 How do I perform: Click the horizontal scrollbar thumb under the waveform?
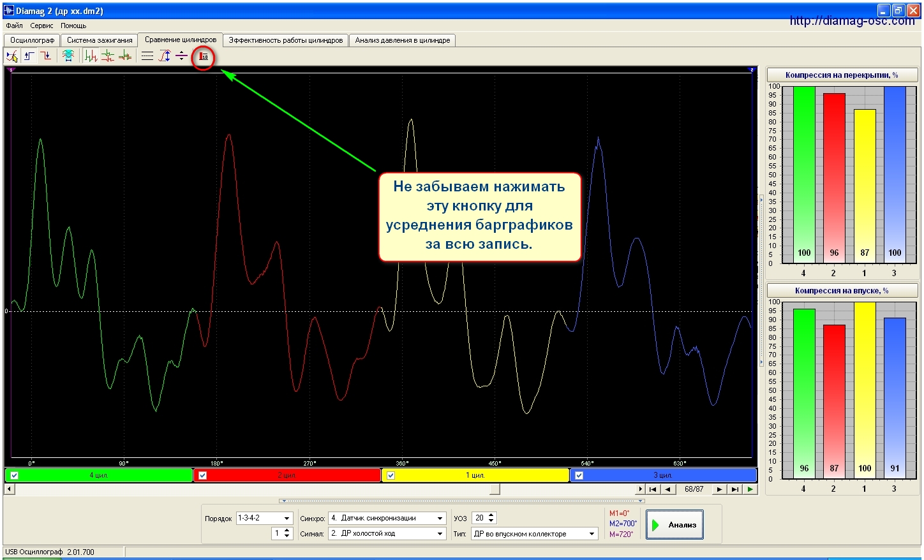point(495,489)
